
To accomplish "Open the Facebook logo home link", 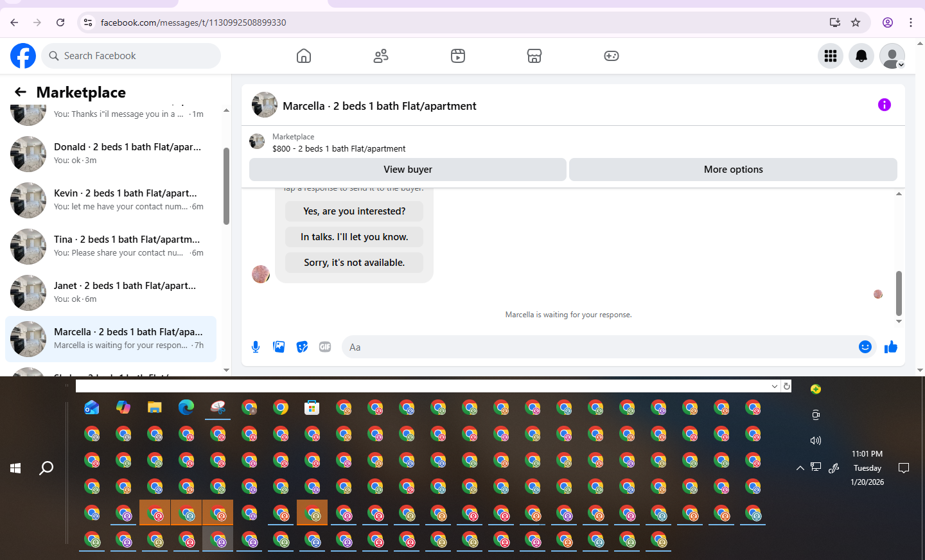I will [23, 56].
